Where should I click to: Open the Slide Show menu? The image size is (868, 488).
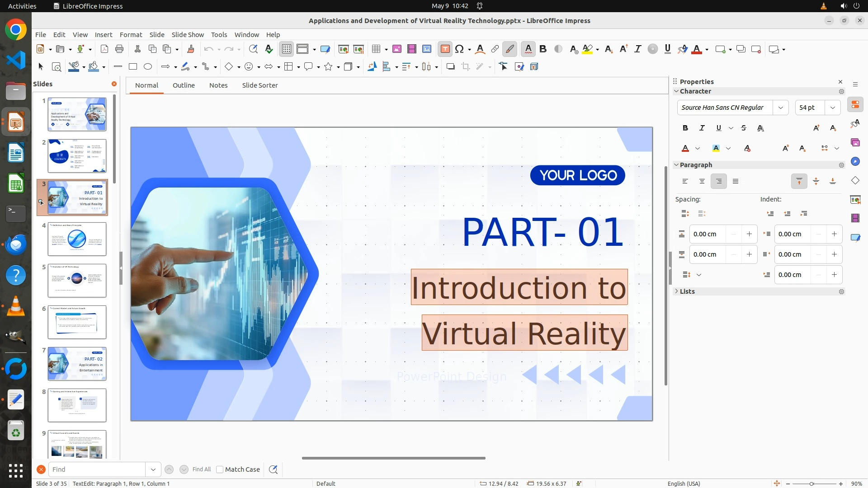tap(188, 35)
